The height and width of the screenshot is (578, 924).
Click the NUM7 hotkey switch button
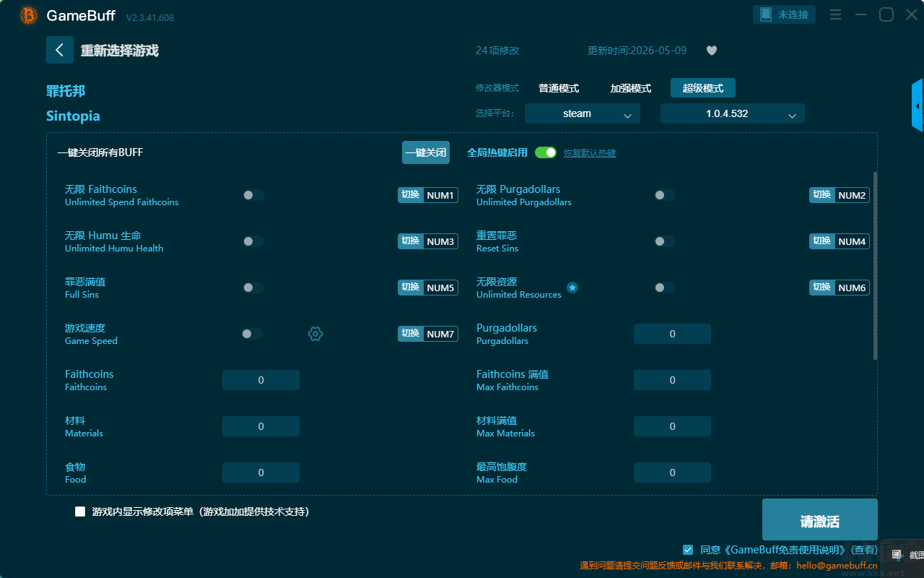pyautogui.click(x=428, y=334)
